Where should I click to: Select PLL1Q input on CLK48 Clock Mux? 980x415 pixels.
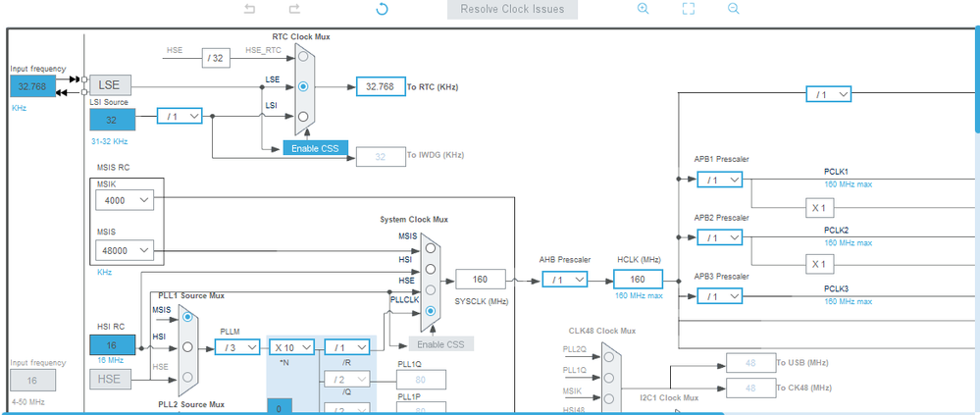(x=609, y=378)
